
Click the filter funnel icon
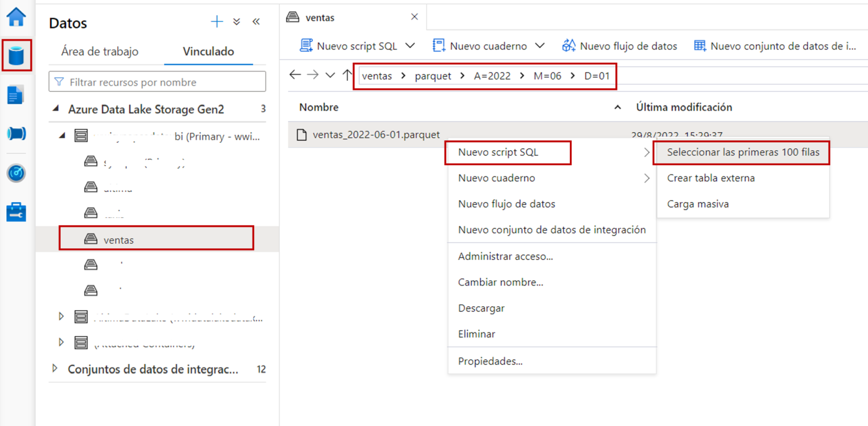point(59,82)
